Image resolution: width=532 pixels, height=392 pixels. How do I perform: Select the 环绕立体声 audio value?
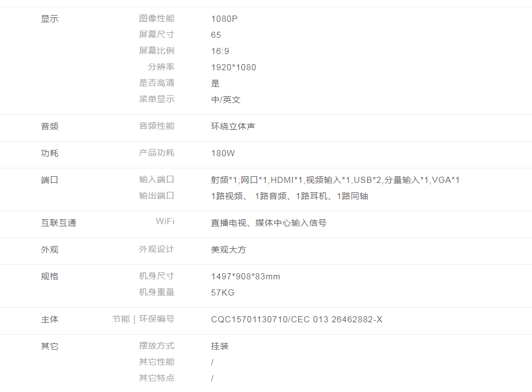tap(233, 127)
